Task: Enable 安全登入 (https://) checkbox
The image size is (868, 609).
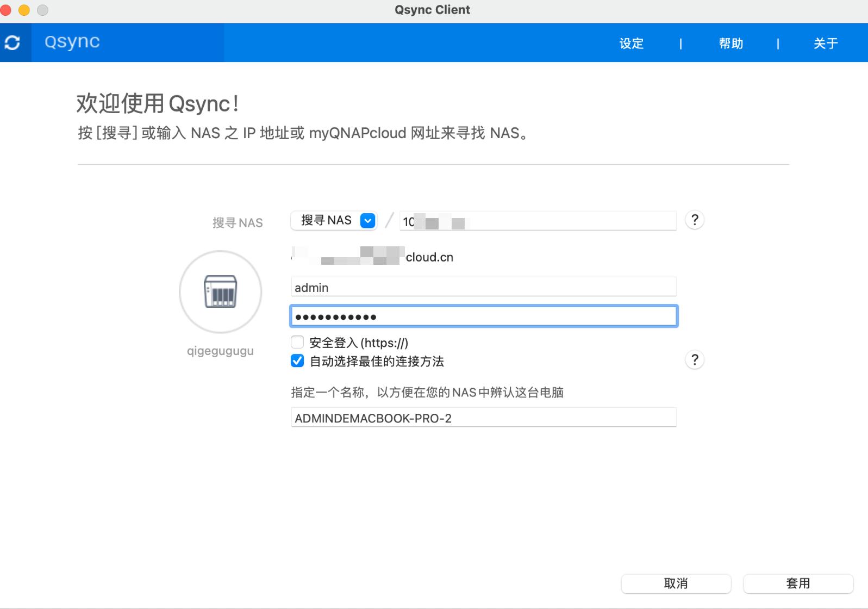Action: tap(297, 342)
